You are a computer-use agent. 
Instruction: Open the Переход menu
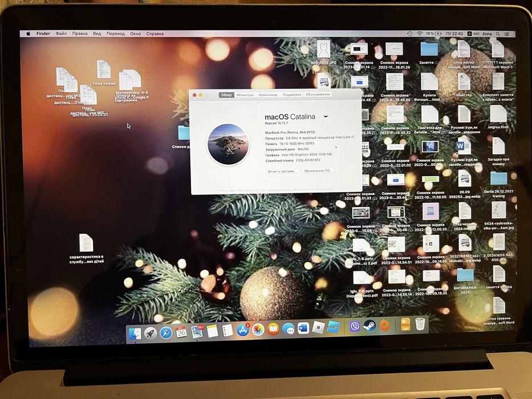click(x=115, y=34)
